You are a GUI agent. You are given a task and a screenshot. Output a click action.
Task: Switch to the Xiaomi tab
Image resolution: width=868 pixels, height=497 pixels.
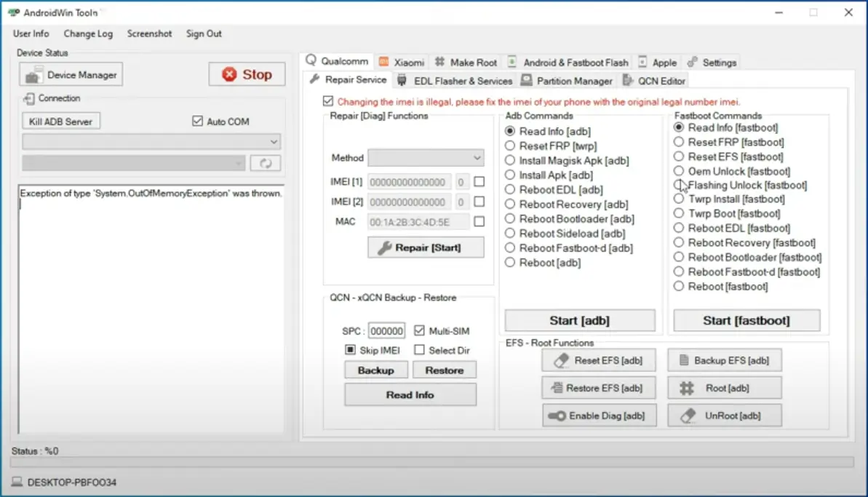pyautogui.click(x=402, y=62)
